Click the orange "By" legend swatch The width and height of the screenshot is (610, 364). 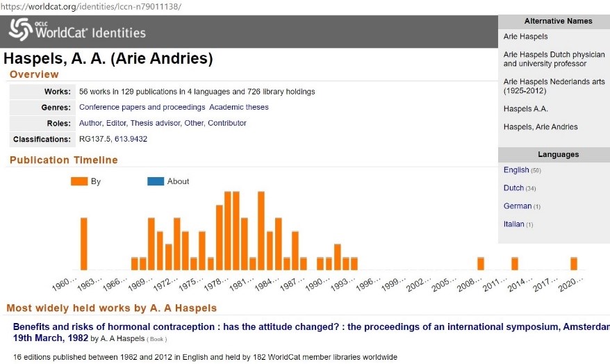(x=79, y=181)
